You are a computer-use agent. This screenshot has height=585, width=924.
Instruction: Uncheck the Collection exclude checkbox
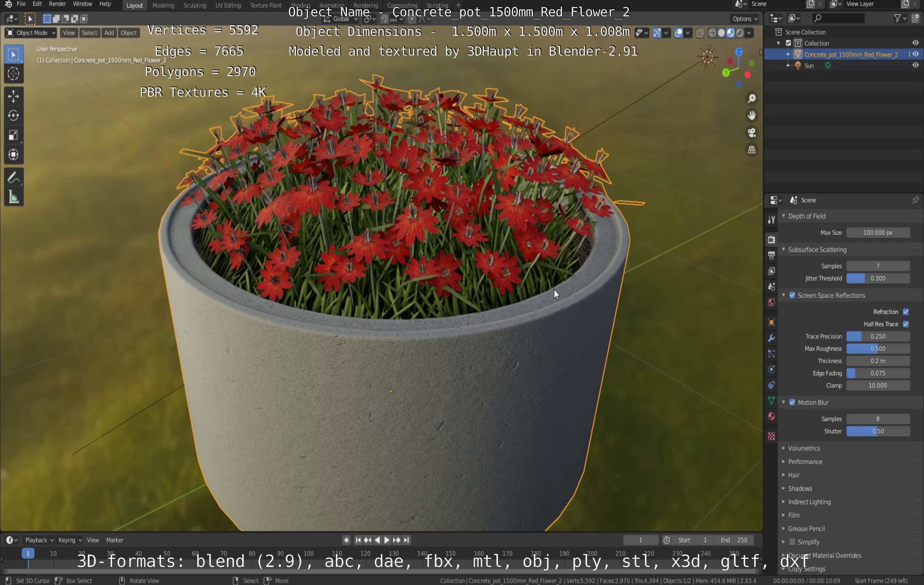(x=789, y=43)
